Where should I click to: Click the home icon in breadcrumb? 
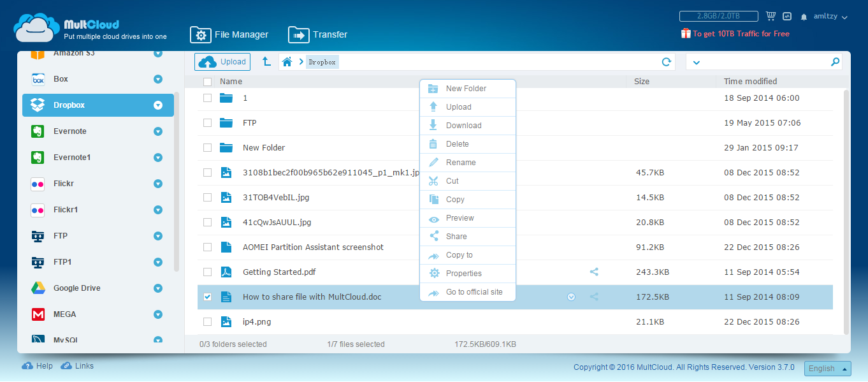pyautogui.click(x=287, y=62)
